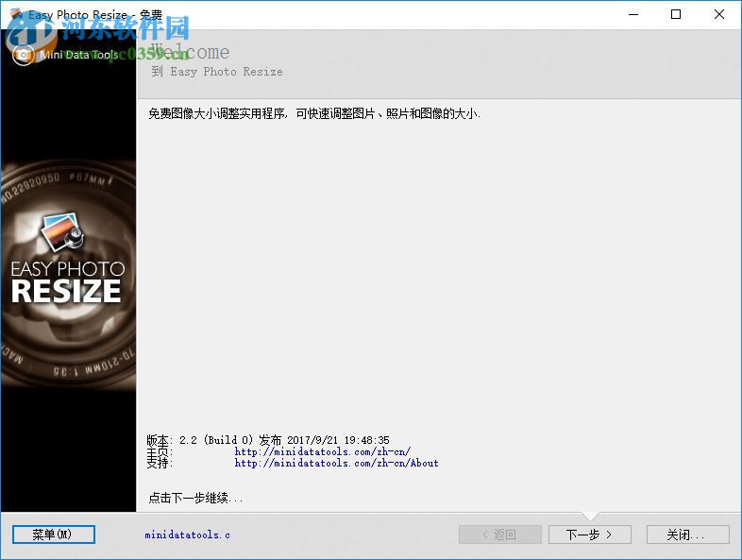
Task: Maximize the Easy Photo Resize window
Action: [676, 15]
